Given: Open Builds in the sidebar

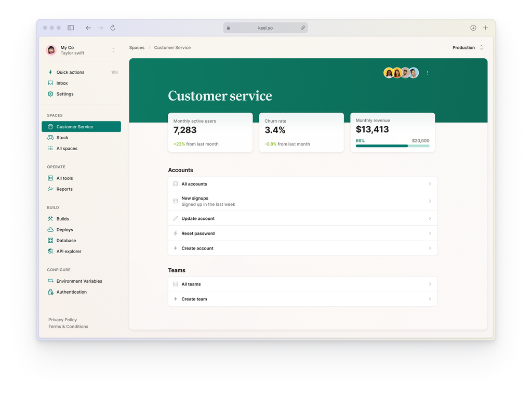Looking at the screenshot, I should [x=82, y=219].
